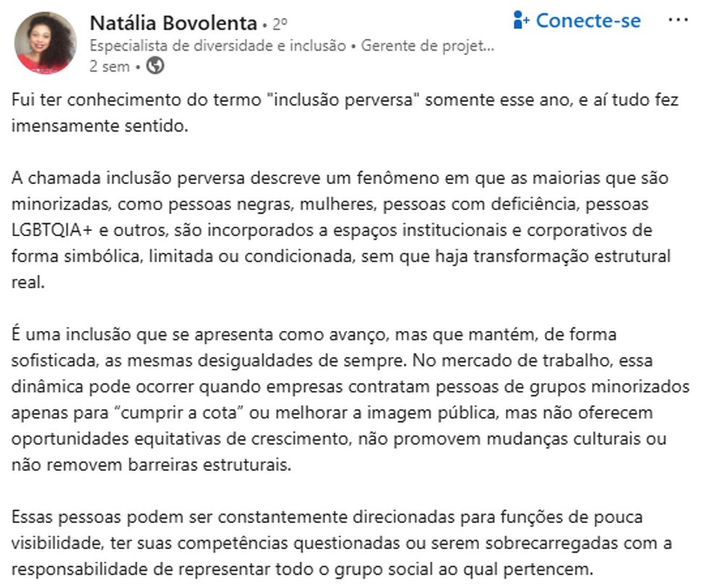Click the paragraph starting "Fui ter conhecimento"
Image resolution: width=711 pixels, height=588 pixels.
pyautogui.click(x=345, y=113)
